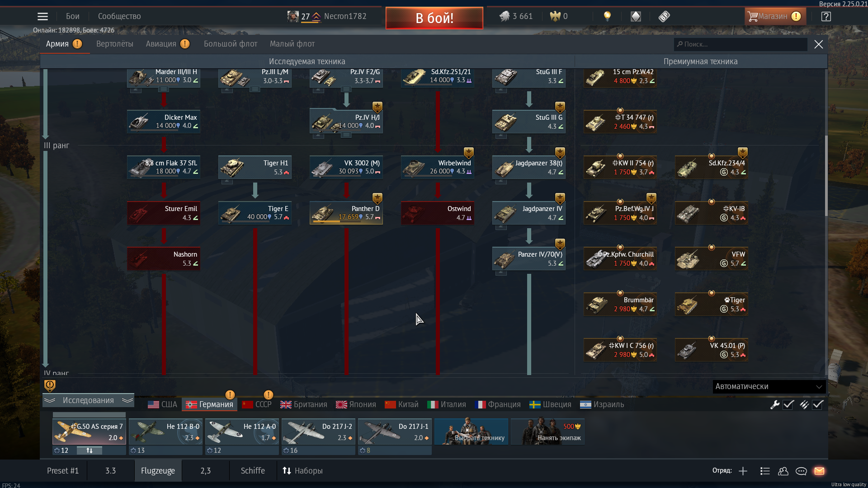868x488 pixels.
Task: Click the lightbulb tips icon
Action: (607, 16)
